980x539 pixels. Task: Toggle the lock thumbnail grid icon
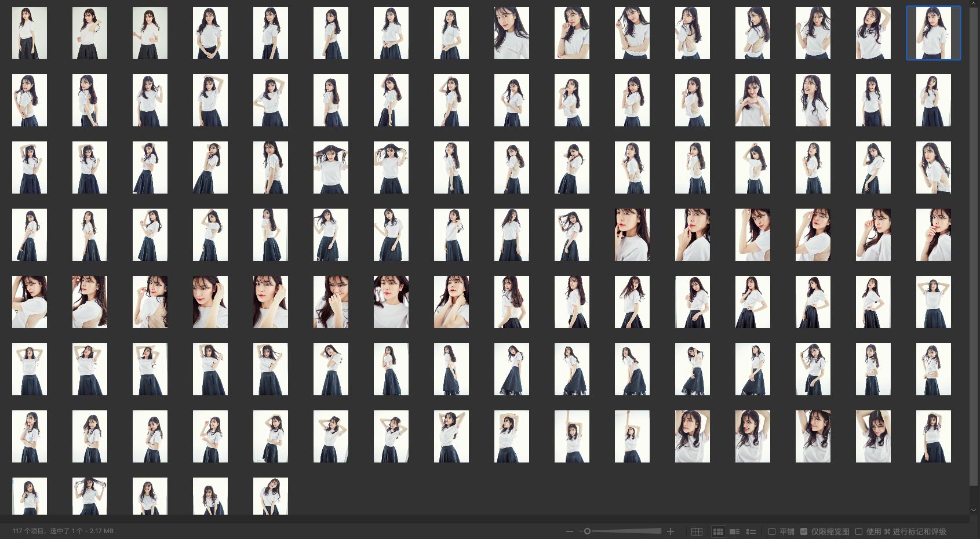pos(697,531)
